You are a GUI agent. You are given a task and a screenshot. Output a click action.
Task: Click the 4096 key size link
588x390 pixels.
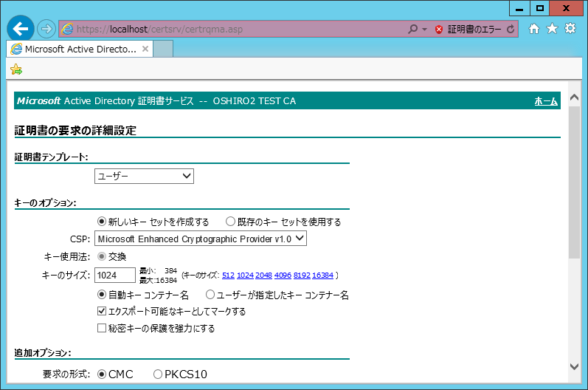pos(283,275)
